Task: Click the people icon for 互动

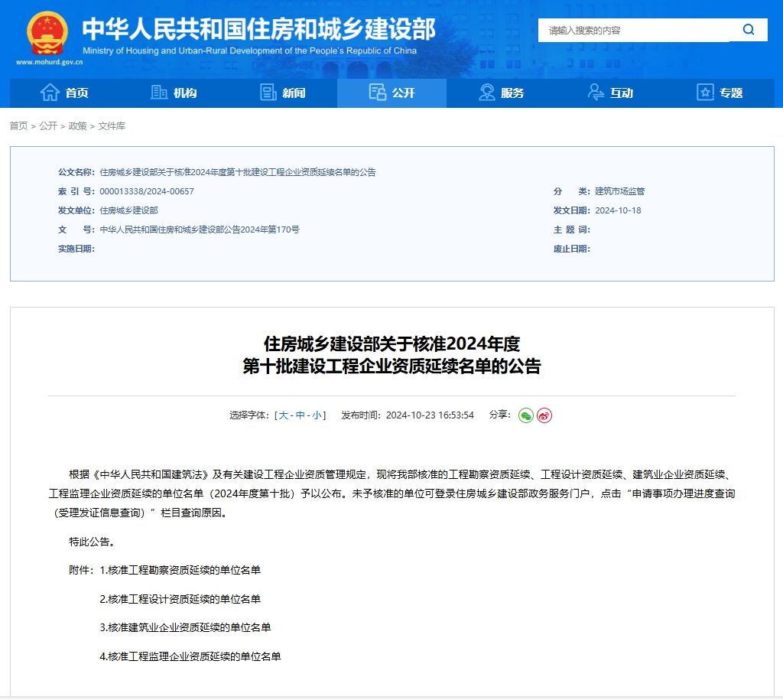Action: pyautogui.click(x=596, y=93)
